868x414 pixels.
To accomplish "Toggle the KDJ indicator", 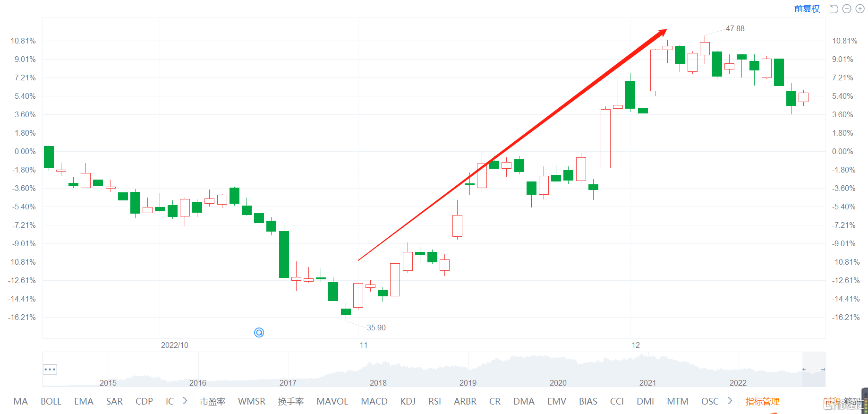I will coord(408,401).
